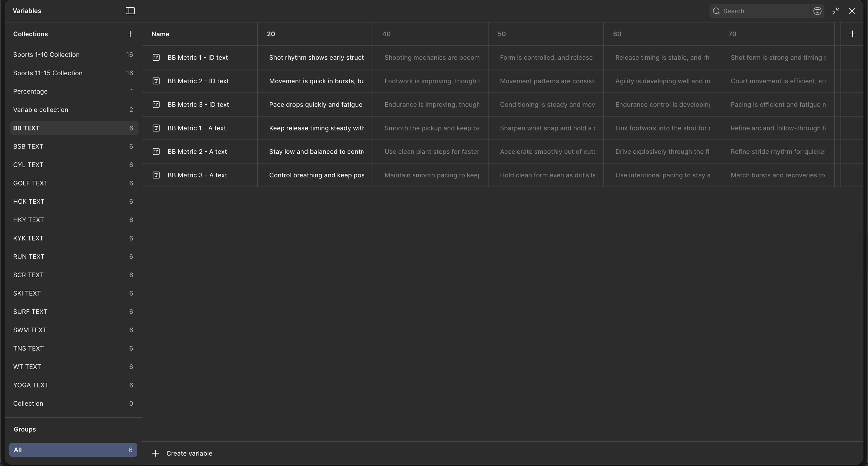This screenshot has width=868, height=466.
Task: Open the Sports 1-10 Collection
Action: pyautogui.click(x=46, y=55)
